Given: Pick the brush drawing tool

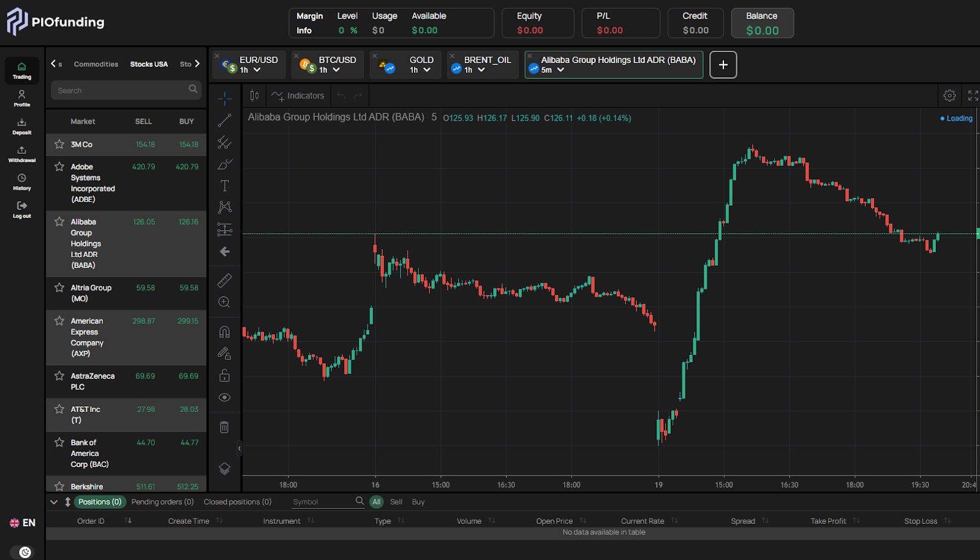Looking at the screenshot, I should coord(225,164).
